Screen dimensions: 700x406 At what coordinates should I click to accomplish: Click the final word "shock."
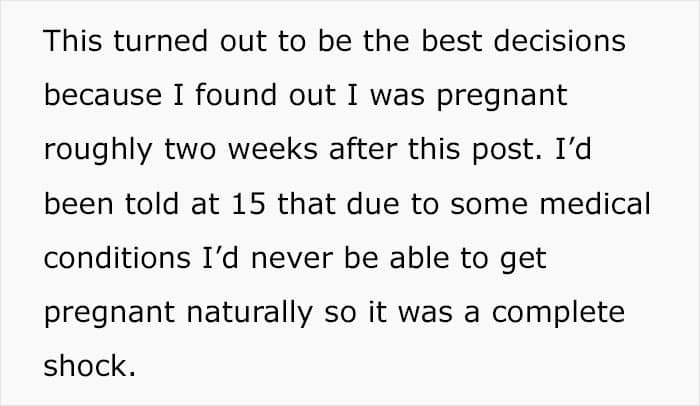90,366
